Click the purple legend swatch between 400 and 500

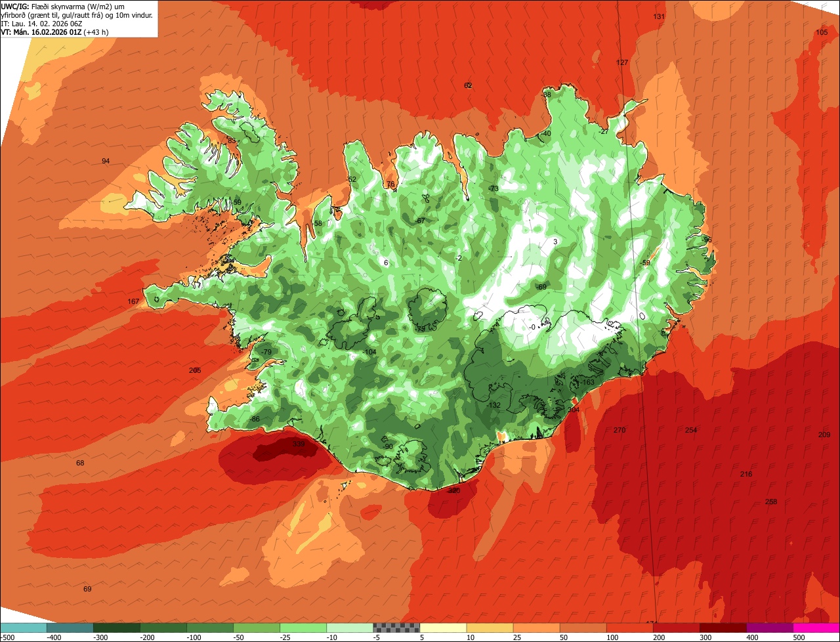coord(769,628)
